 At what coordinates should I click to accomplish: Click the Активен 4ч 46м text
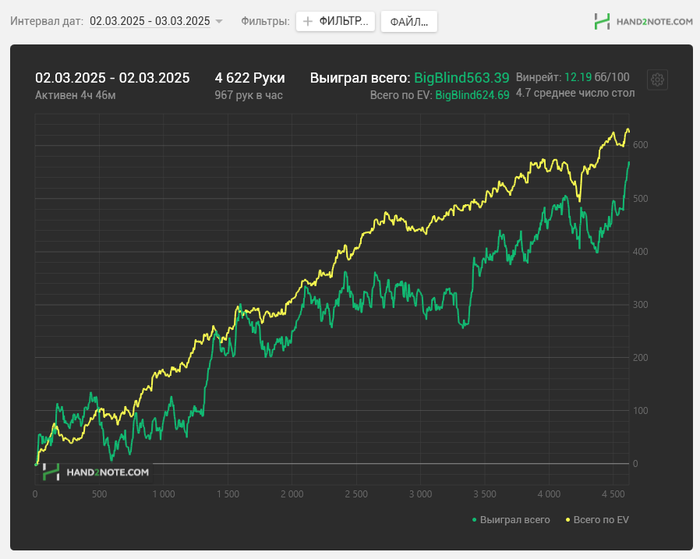(75, 95)
